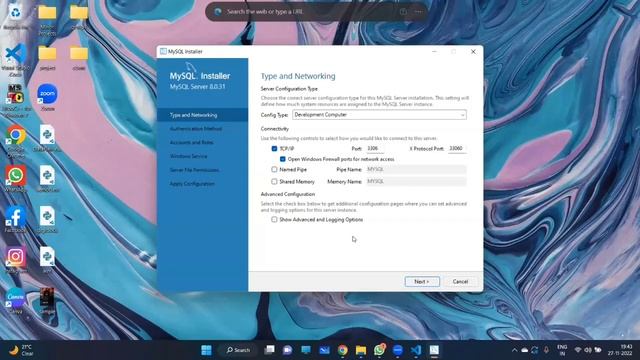
Task: Open the Teams Chat taskbar icon
Action: (x=287, y=350)
